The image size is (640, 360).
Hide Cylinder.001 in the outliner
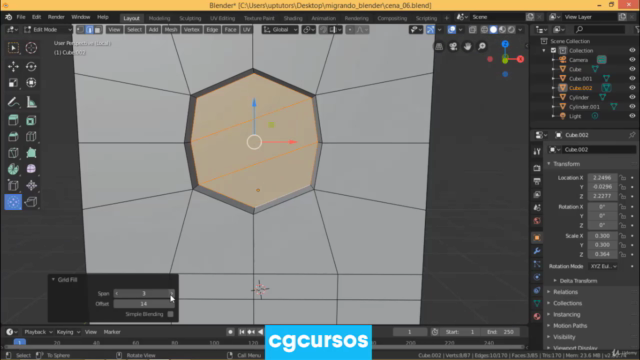pos(632,107)
